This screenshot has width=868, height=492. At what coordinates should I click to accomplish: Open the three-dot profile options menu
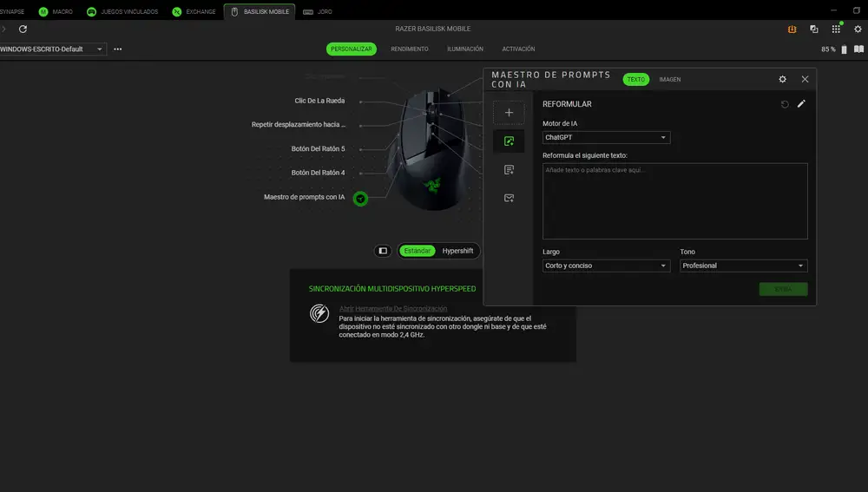(118, 49)
